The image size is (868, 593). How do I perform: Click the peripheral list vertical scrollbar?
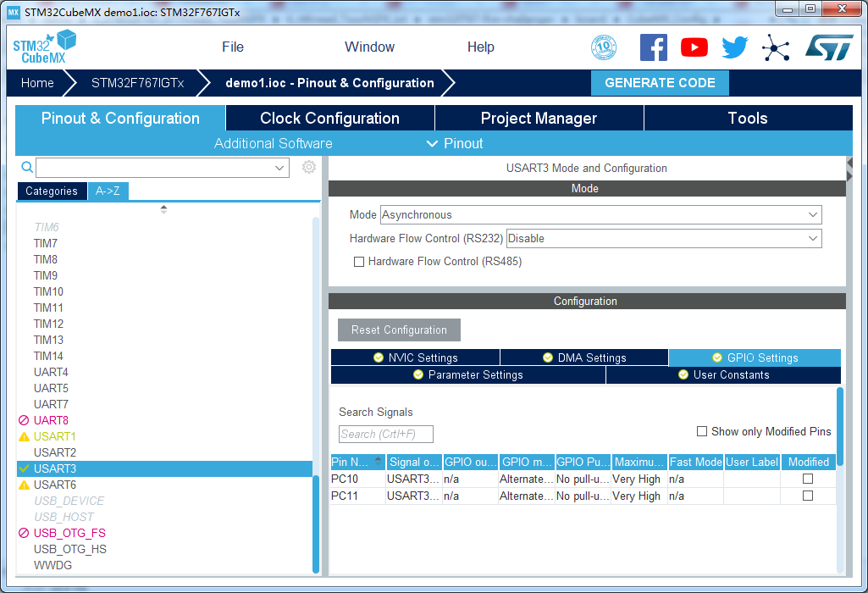[x=316, y=524]
